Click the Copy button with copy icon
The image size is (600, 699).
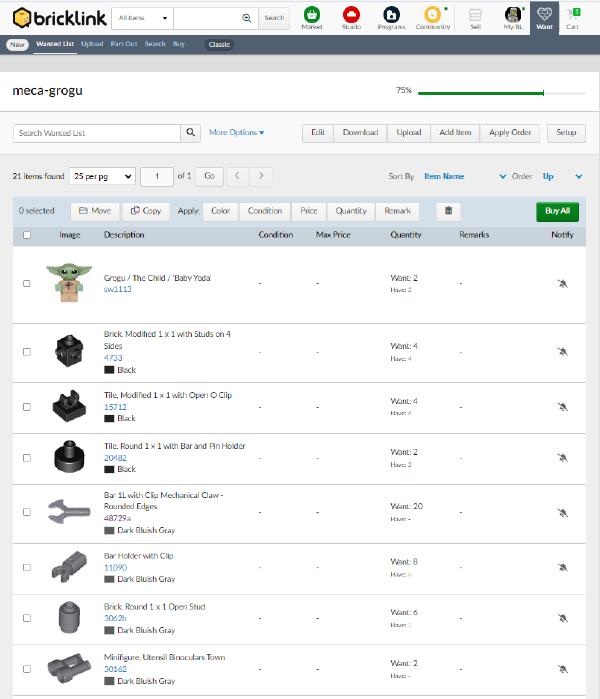(x=146, y=211)
